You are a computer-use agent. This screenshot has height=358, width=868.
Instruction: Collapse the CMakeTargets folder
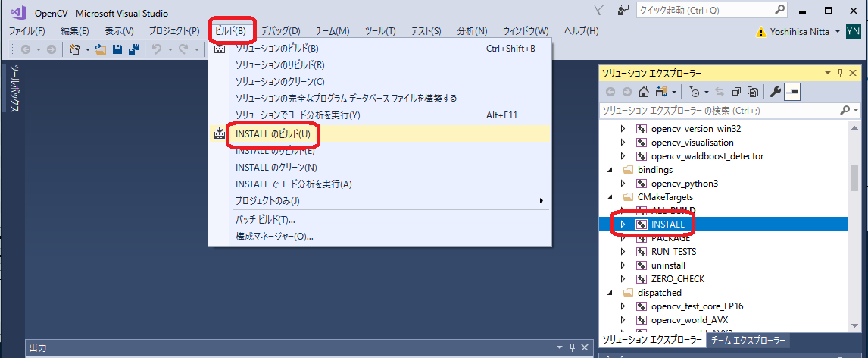(610, 197)
